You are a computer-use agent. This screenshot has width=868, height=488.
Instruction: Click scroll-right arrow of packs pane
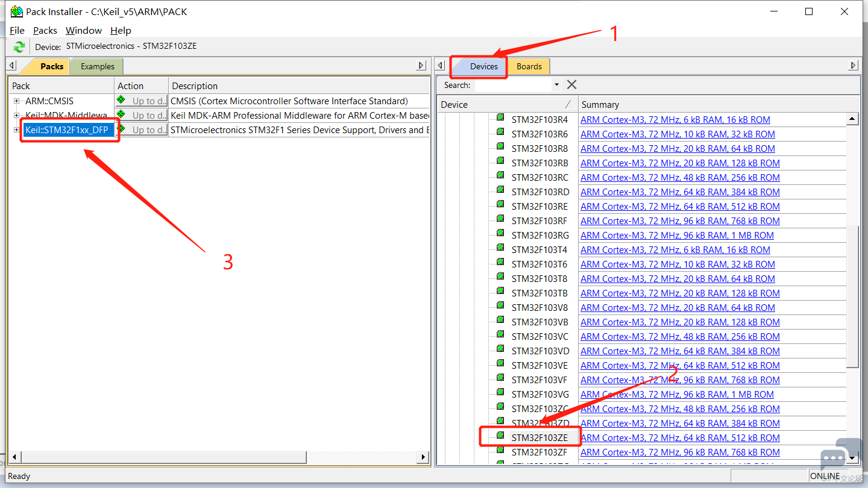tap(423, 457)
